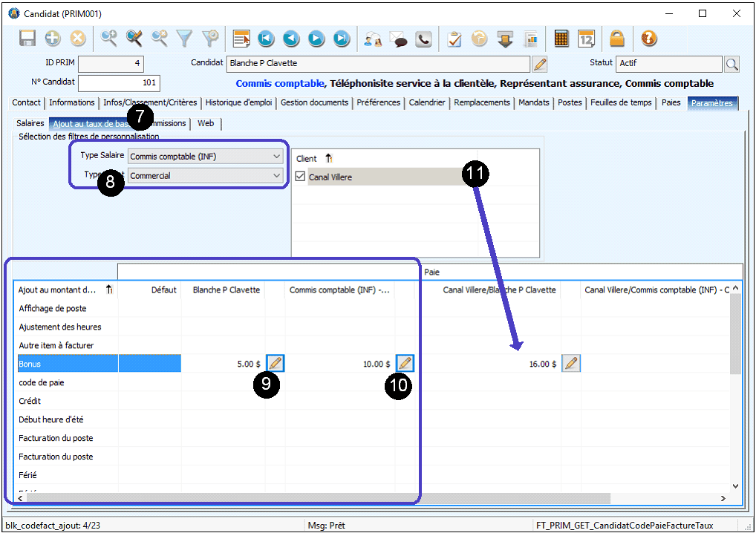Image resolution: width=756 pixels, height=533 pixels.
Task: Jump to the last record
Action: (341, 39)
